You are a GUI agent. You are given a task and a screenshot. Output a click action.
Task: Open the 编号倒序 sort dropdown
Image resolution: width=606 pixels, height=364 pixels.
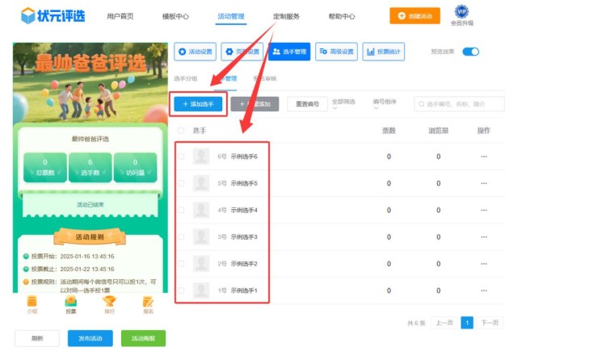coord(385,104)
